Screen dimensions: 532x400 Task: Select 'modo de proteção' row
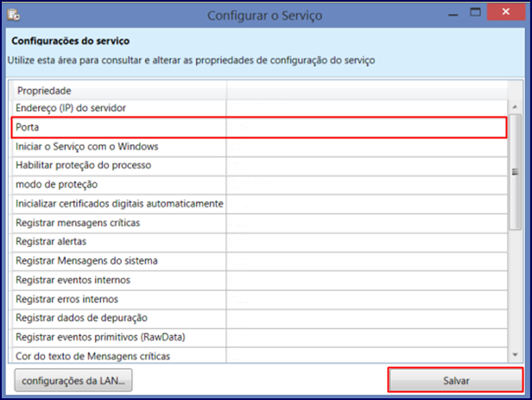260,185
